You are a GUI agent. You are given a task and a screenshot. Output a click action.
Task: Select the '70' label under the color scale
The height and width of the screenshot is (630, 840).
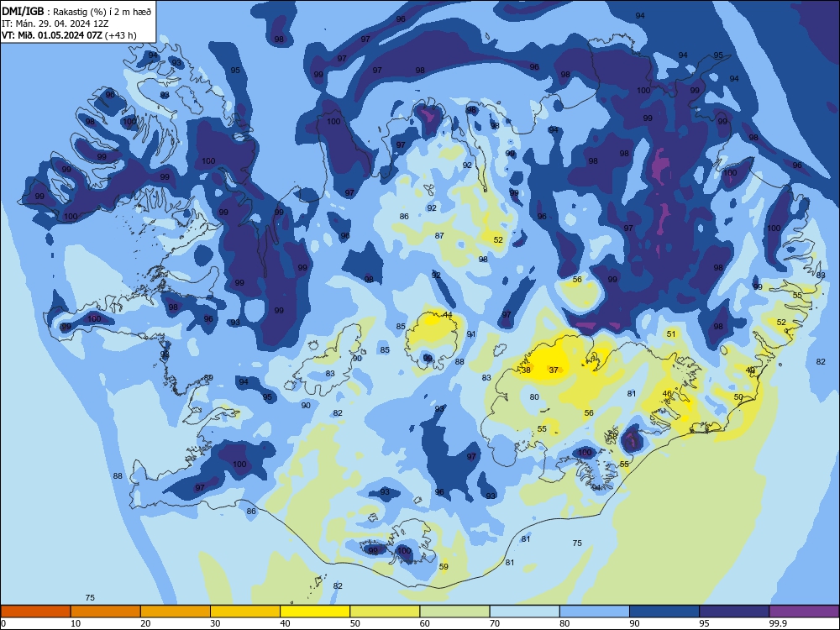[495, 623]
